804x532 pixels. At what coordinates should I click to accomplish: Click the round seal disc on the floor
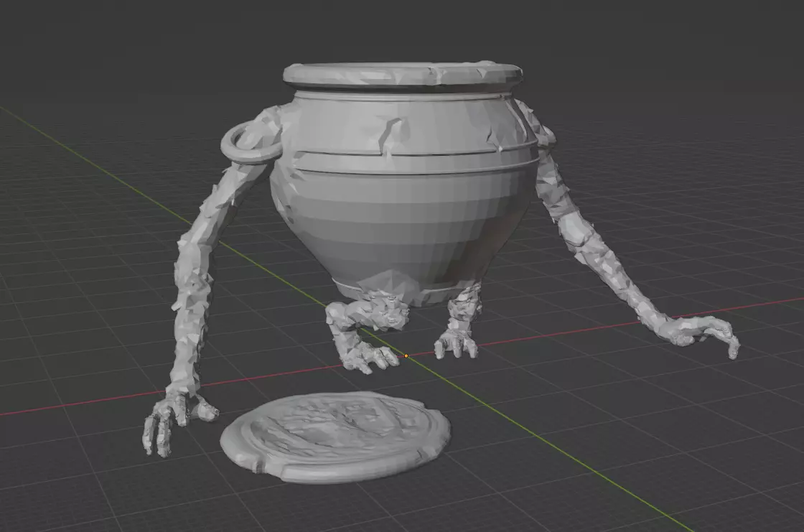coord(335,437)
